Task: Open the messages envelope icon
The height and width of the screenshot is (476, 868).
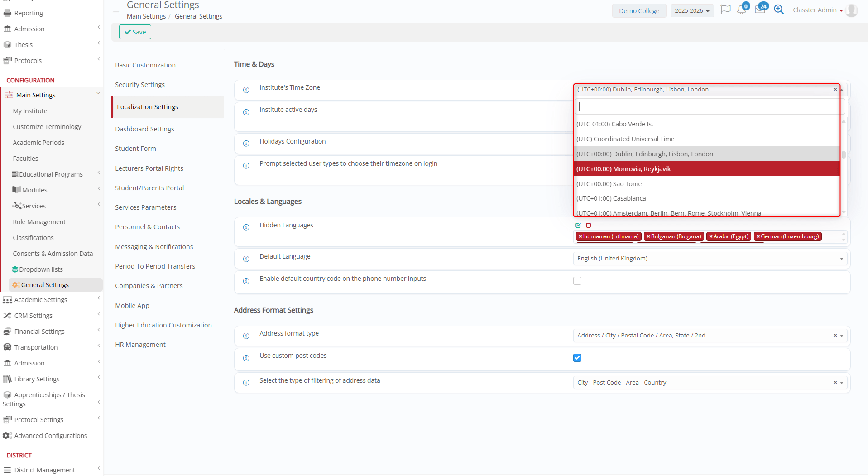Action: coord(760,10)
